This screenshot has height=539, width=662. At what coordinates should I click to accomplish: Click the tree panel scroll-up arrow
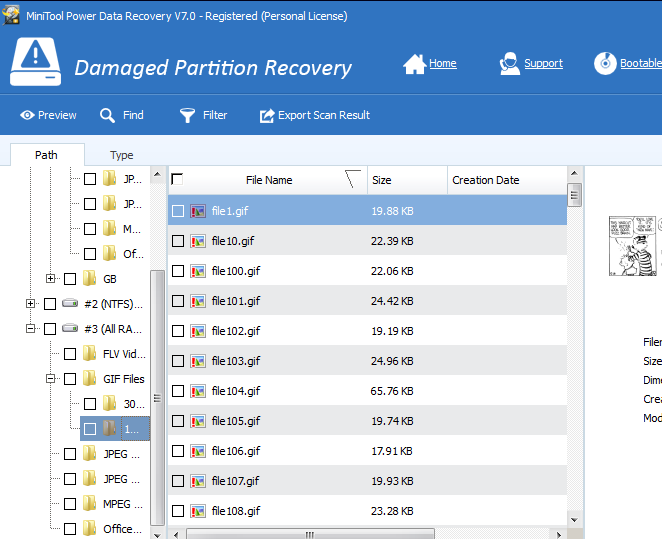click(157, 174)
